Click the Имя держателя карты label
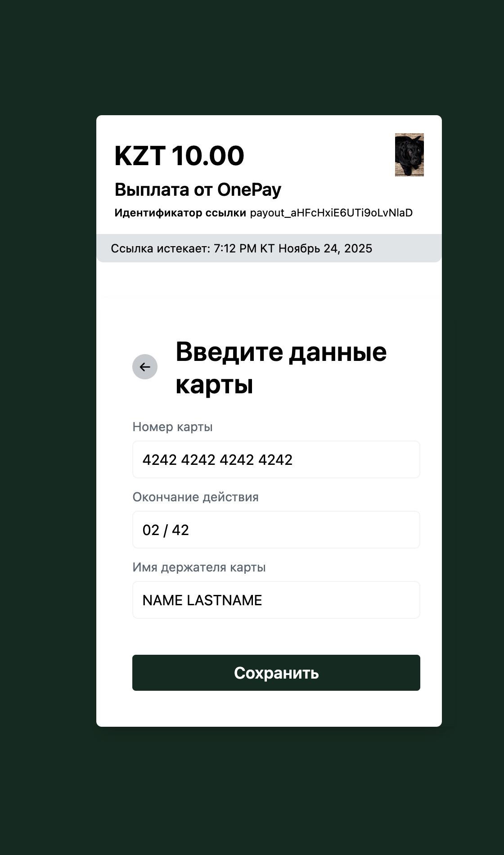The image size is (504, 855). (x=199, y=568)
